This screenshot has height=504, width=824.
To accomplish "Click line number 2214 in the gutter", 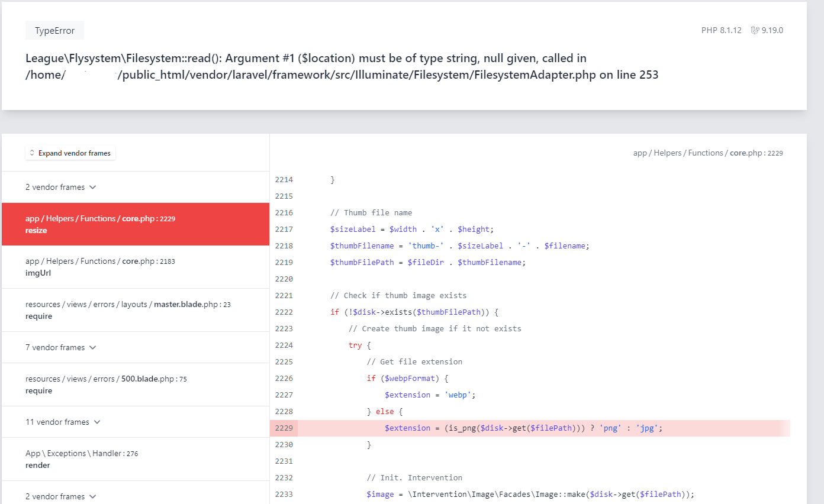I will tap(284, 179).
